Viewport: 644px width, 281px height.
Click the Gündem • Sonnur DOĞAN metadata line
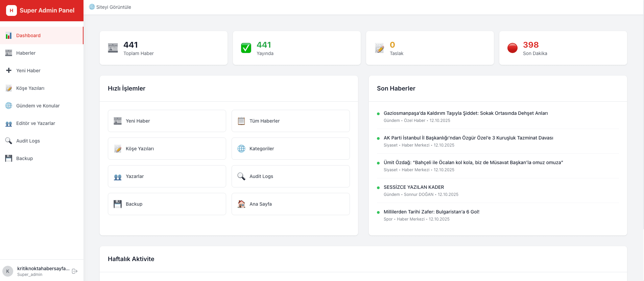421,195
